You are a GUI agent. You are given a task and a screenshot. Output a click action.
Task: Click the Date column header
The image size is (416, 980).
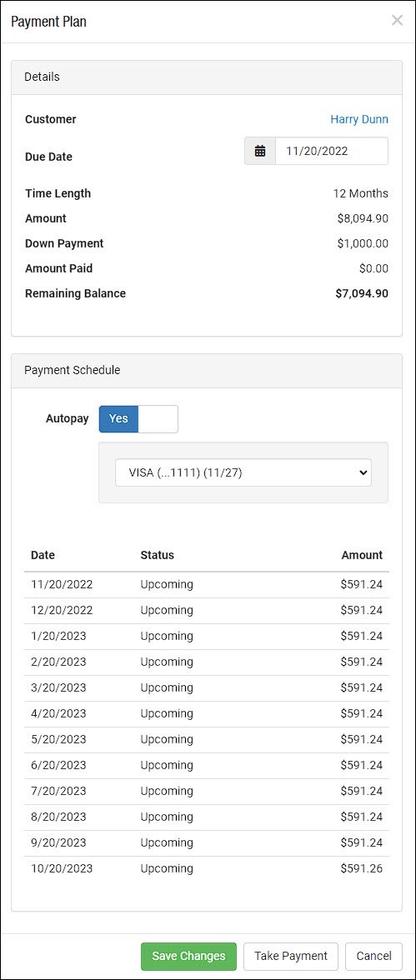point(43,555)
